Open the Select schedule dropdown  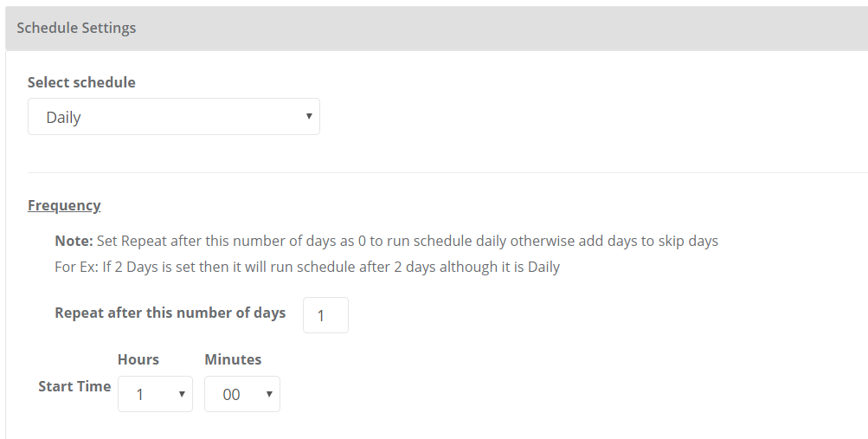(173, 117)
